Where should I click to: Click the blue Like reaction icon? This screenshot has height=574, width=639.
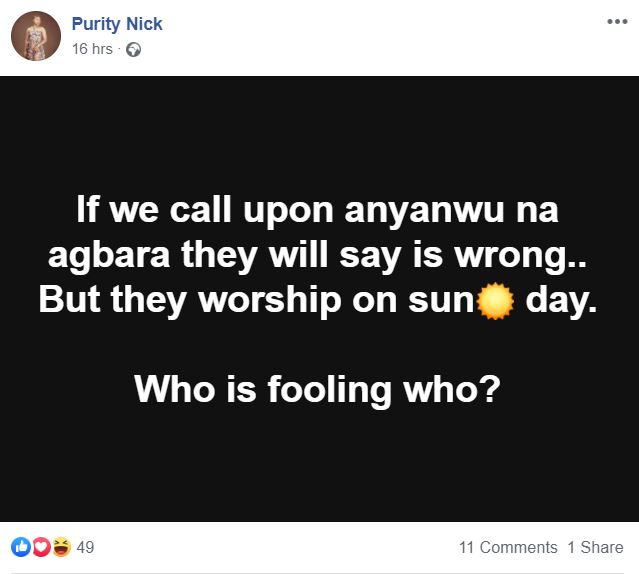coord(20,547)
